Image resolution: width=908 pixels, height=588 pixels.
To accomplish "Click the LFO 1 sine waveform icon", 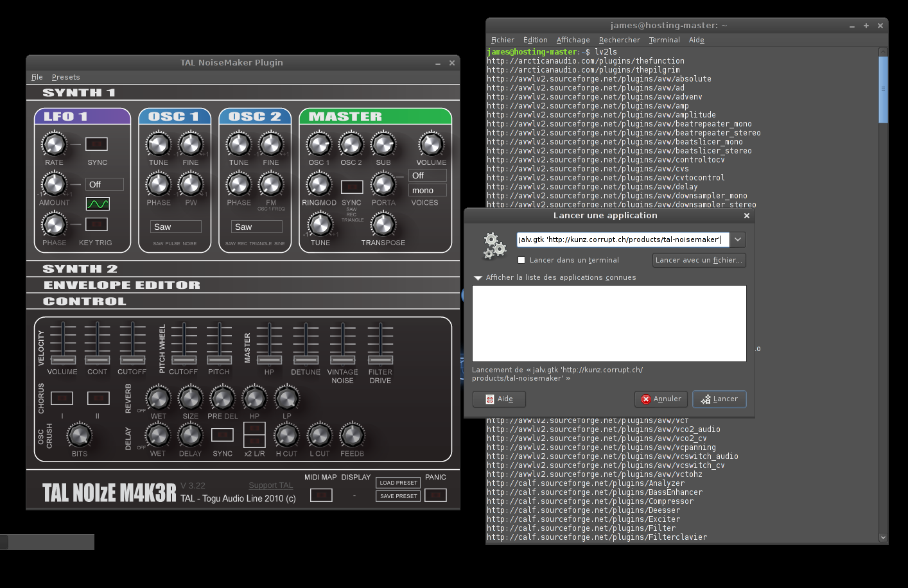I will click(98, 204).
